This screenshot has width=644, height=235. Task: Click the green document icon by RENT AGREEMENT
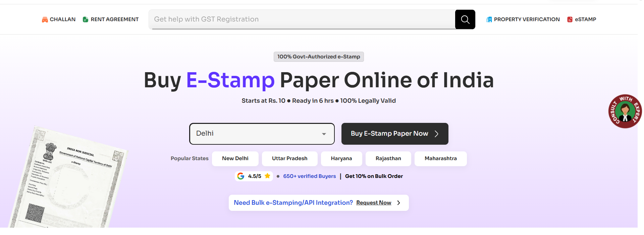[86, 19]
